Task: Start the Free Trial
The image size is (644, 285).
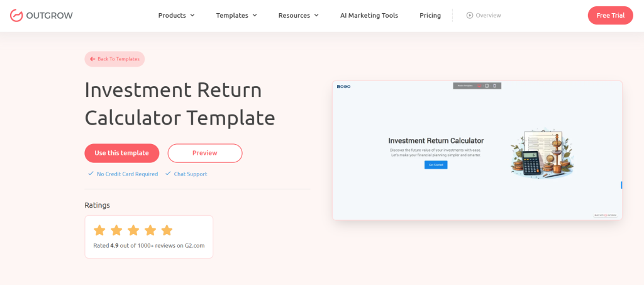Action: tap(610, 16)
